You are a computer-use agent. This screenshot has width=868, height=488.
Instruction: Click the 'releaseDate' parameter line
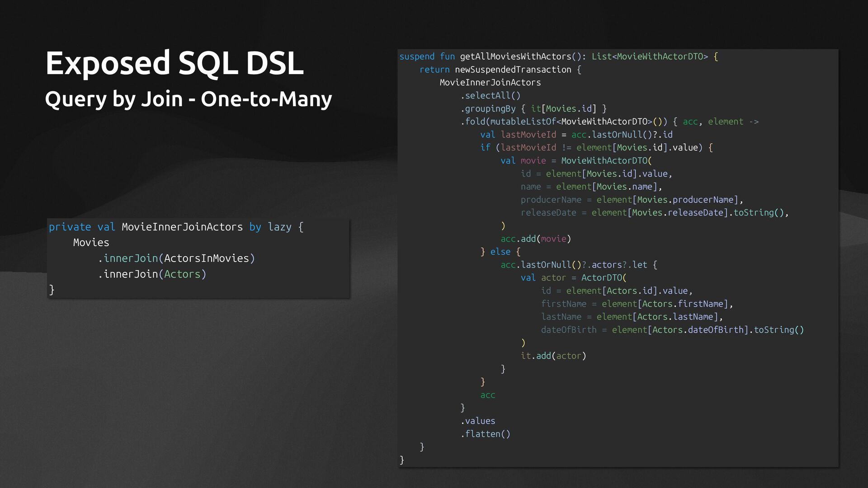point(548,213)
